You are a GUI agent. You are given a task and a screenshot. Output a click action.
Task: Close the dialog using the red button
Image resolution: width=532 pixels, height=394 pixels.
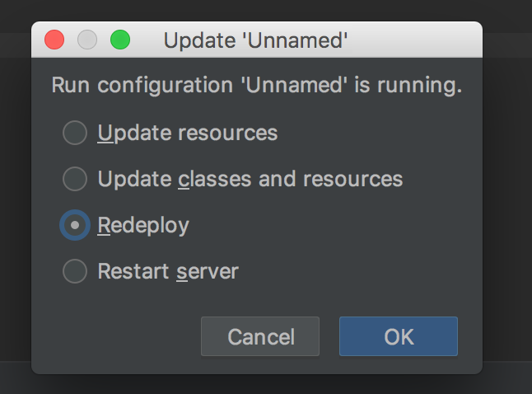point(54,40)
